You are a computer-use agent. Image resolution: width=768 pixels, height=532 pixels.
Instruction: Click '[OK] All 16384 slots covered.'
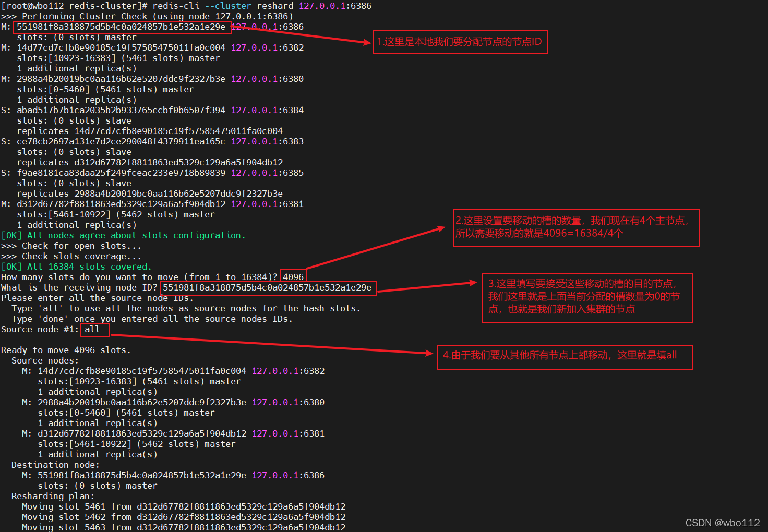tap(76, 267)
